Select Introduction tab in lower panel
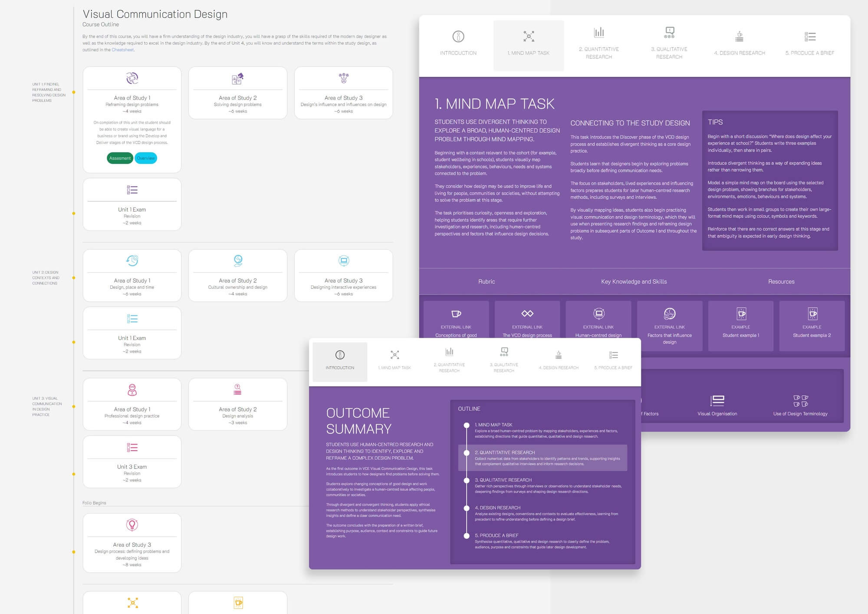The width and height of the screenshot is (868, 614). coord(340,362)
